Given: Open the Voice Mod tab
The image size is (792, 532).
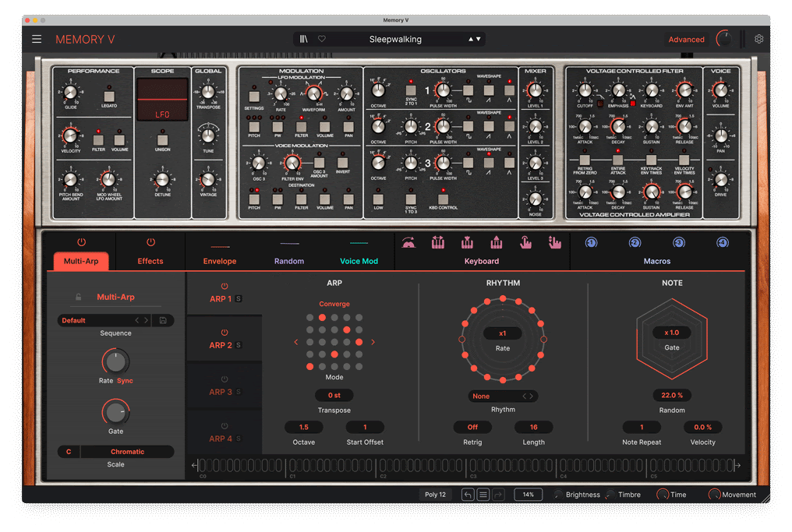Looking at the screenshot, I should pyautogui.click(x=359, y=261).
